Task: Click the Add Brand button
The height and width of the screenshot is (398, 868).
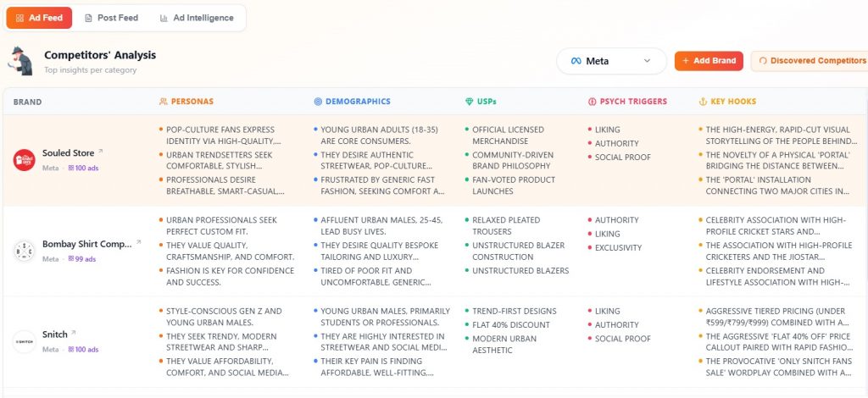Action: click(x=709, y=61)
